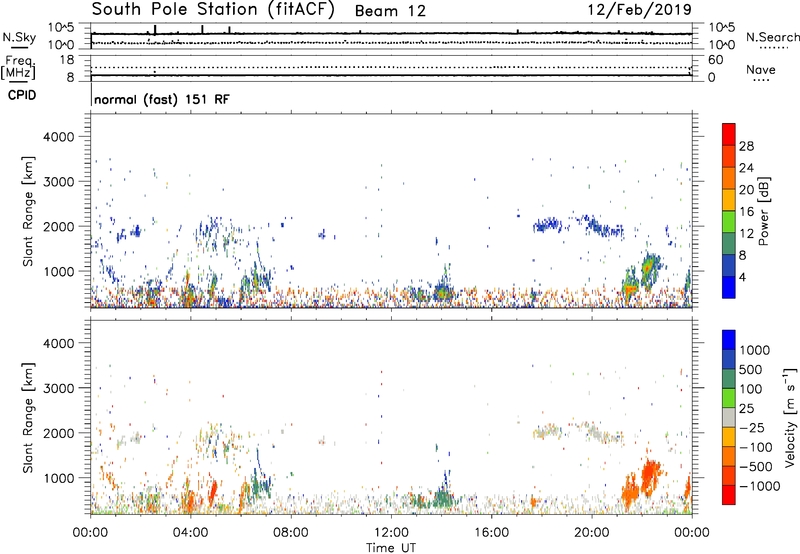Viewport: 800px width, 554px height.
Task: Click the '08:00' time axis tick label
Action: pos(291,533)
